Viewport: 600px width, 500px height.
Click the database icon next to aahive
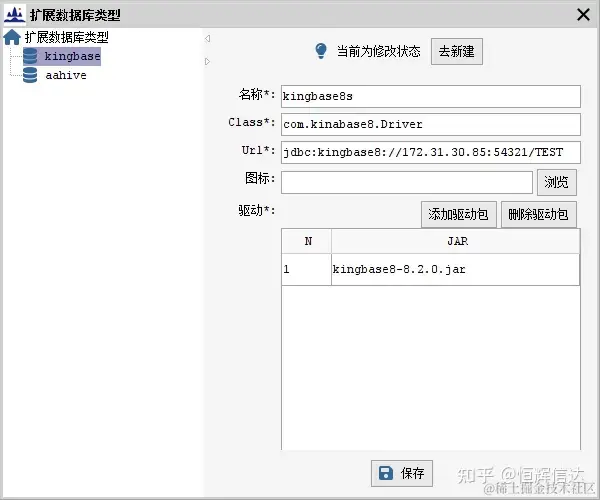click(x=30, y=75)
